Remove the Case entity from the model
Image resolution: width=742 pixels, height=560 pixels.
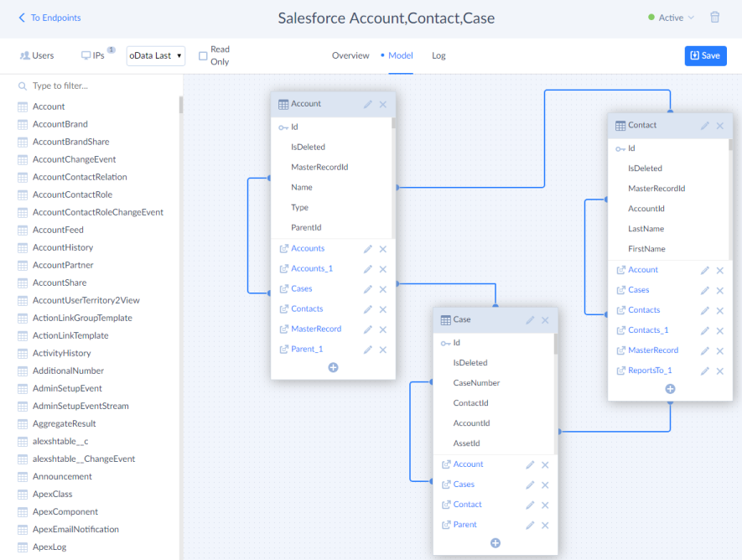[x=545, y=320]
